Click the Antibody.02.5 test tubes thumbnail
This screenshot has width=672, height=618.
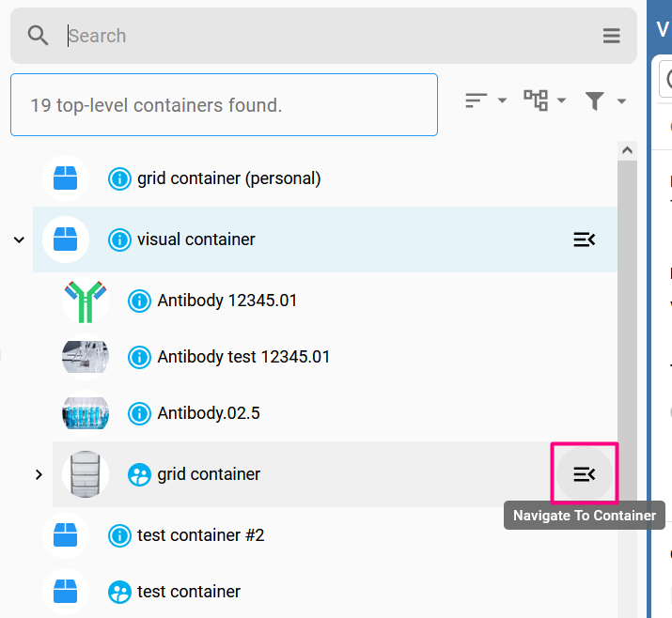pos(86,413)
